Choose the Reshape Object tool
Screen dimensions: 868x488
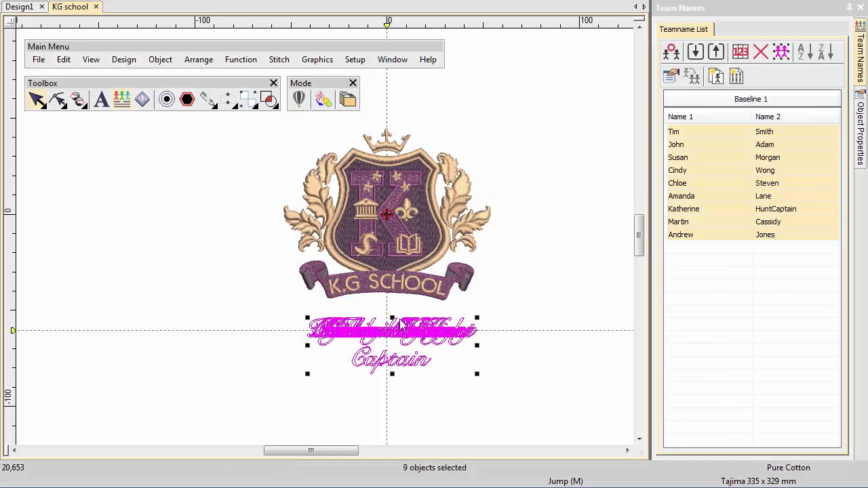coord(58,100)
